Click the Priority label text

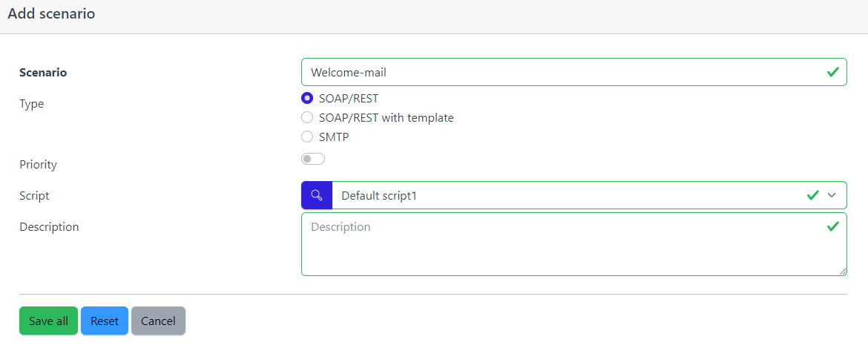click(38, 165)
